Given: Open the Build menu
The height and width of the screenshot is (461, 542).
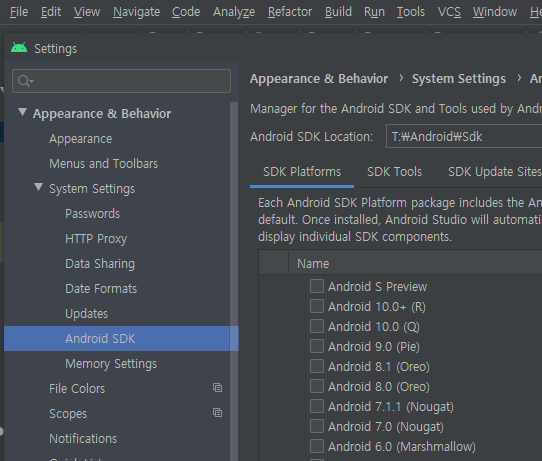Looking at the screenshot, I should [338, 12].
